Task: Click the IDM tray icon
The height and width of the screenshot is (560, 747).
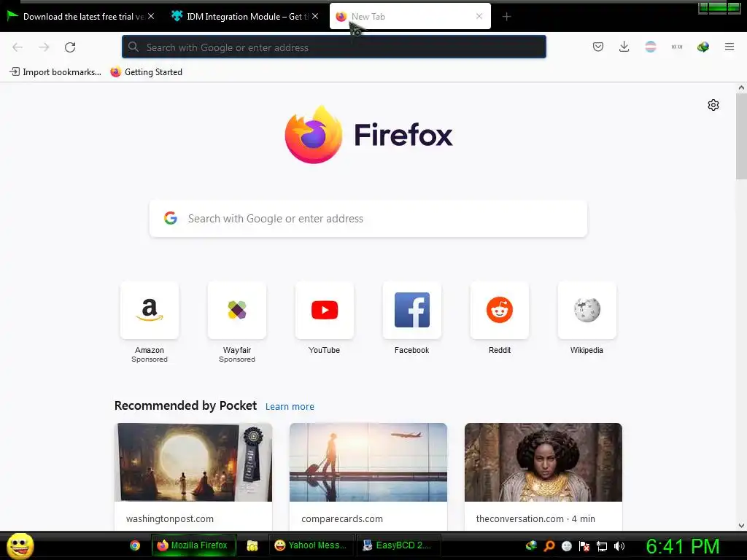Action: [x=531, y=545]
